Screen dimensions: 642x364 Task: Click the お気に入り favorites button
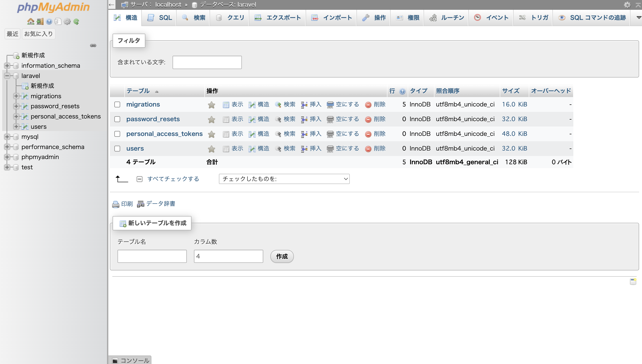pos(39,34)
